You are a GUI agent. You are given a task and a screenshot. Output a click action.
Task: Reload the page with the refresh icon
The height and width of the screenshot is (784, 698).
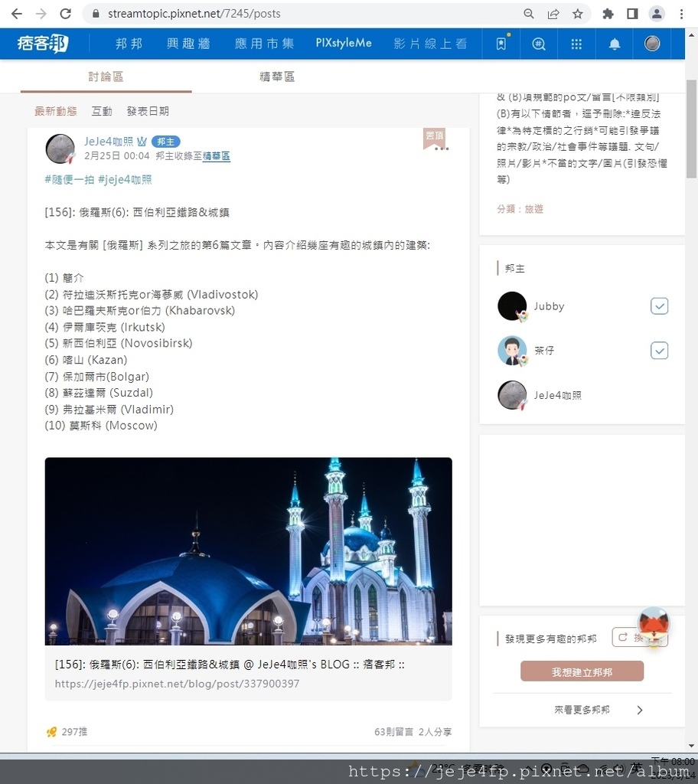[x=65, y=14]
